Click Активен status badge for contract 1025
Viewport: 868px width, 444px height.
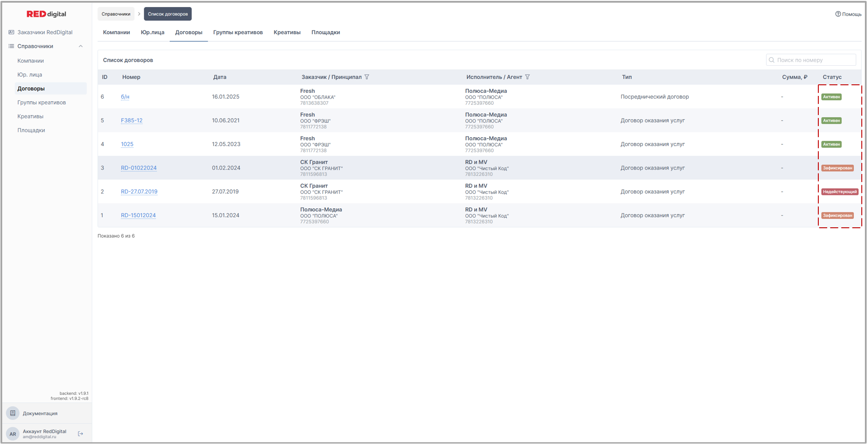click(832, 144)
